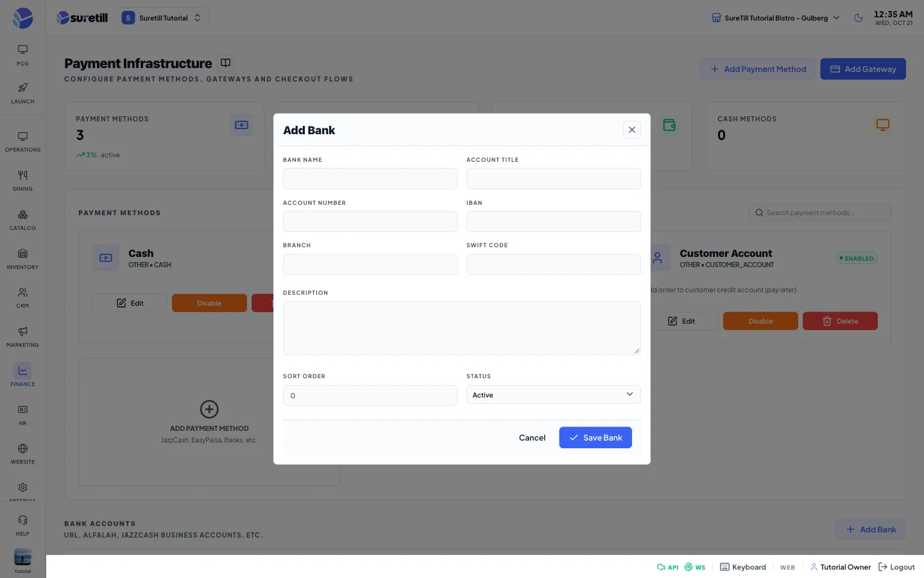
Task: Click Logout in the status bar
Action: [896, 567]
